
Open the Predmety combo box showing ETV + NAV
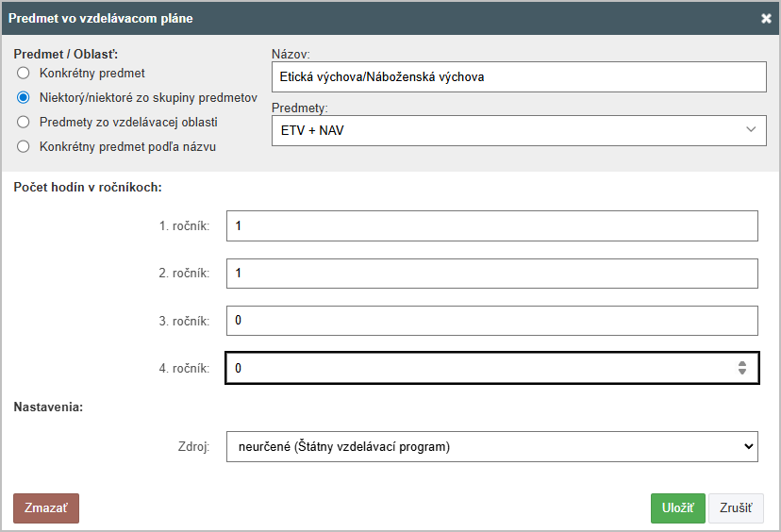(x=519, y=130)
